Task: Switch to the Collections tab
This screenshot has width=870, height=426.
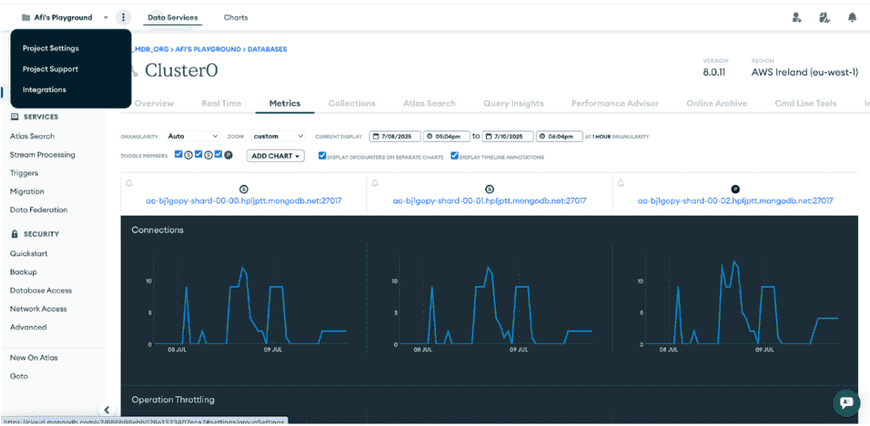Action: 352,103
